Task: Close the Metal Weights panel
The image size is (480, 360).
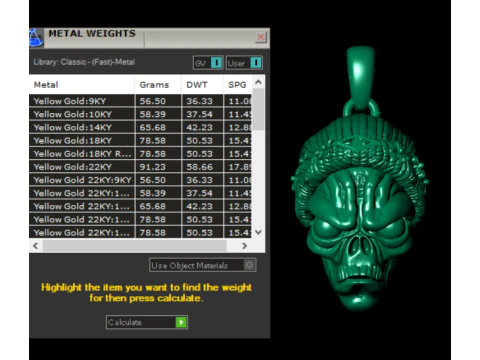Action: tap(261, 37)
